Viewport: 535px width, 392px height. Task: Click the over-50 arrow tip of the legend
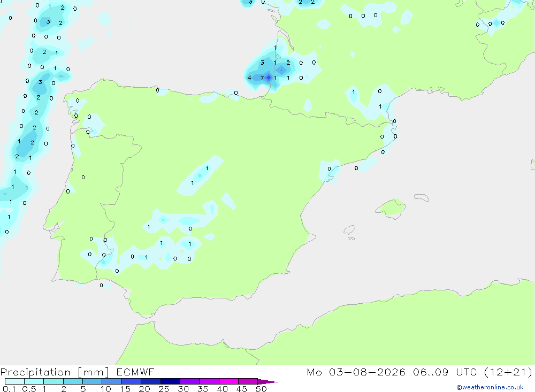pos(267,382)
